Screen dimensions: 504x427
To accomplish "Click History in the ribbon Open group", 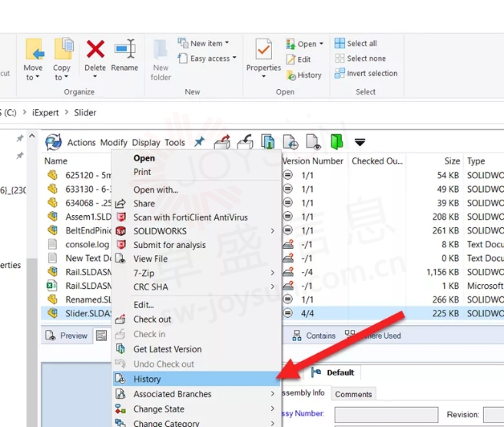I will (304, 75).
